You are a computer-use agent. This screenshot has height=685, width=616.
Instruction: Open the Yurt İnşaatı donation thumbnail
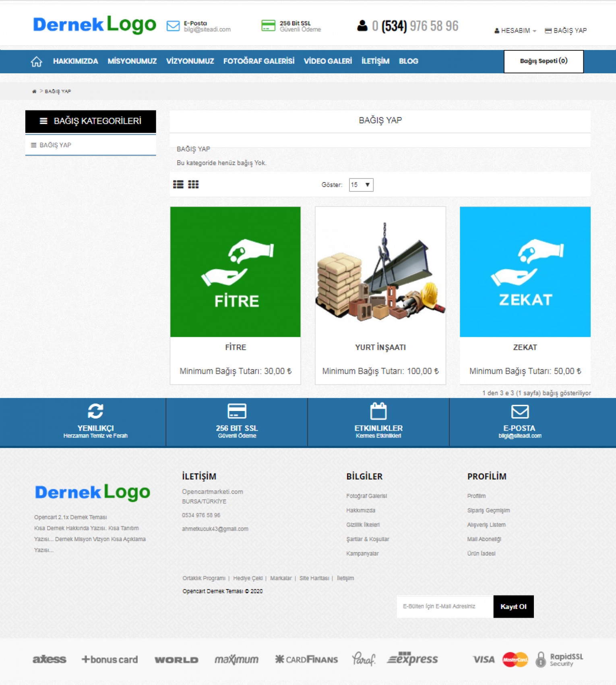tap(380, 272)
